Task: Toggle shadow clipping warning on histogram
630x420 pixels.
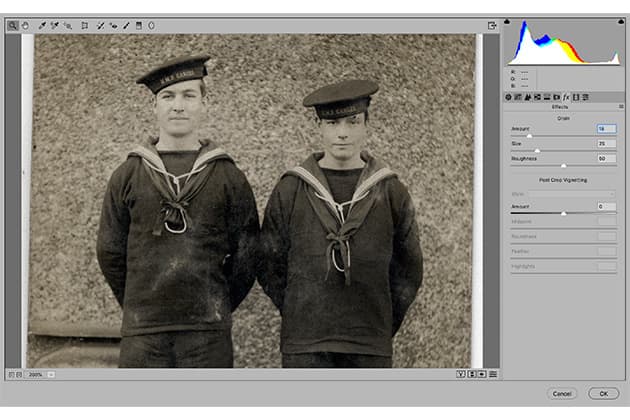Action: (507, 21)
